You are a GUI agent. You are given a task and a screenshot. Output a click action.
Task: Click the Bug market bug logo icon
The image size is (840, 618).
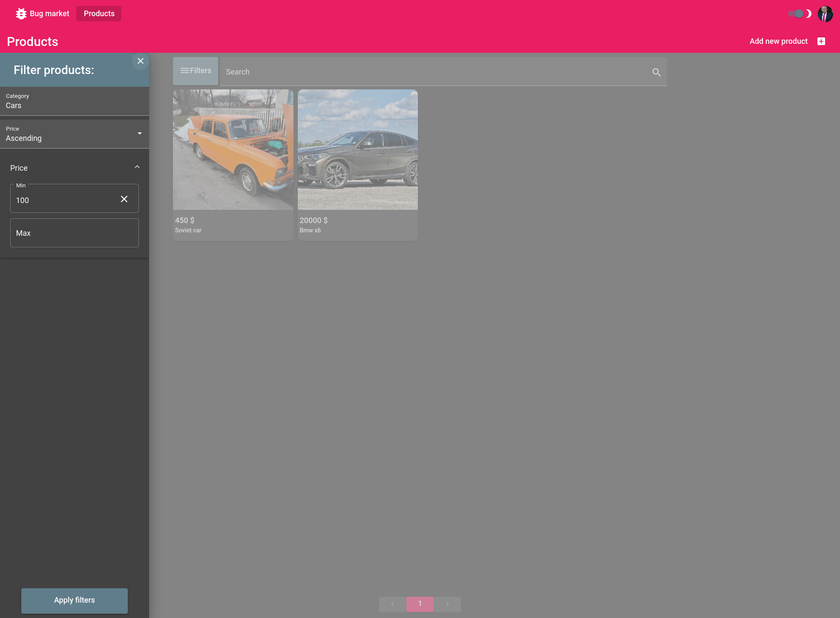point(21,14)
